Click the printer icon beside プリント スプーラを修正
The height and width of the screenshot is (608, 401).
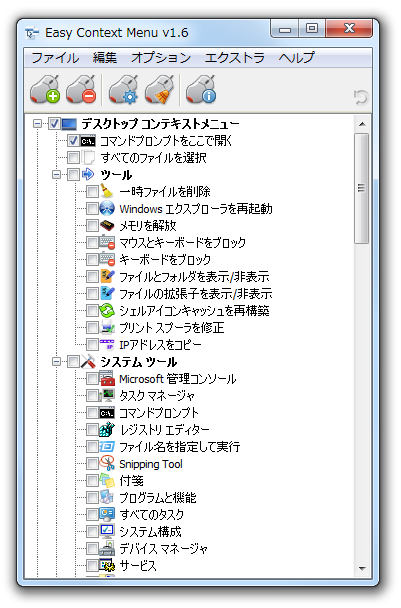point(107,328)
